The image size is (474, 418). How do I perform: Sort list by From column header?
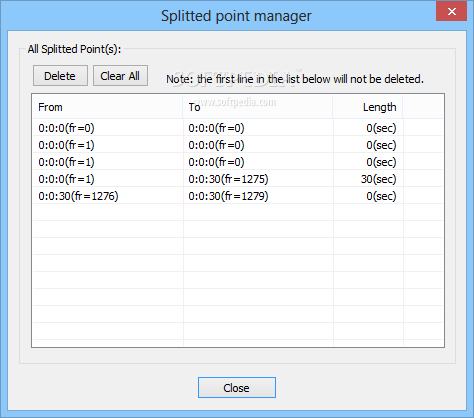[x=108, y=107]
